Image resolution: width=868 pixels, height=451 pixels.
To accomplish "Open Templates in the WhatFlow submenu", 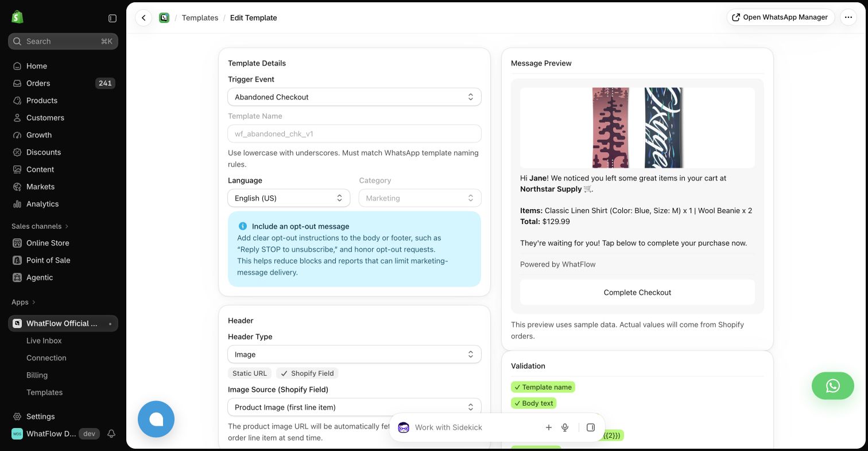I will click(63, 392).
